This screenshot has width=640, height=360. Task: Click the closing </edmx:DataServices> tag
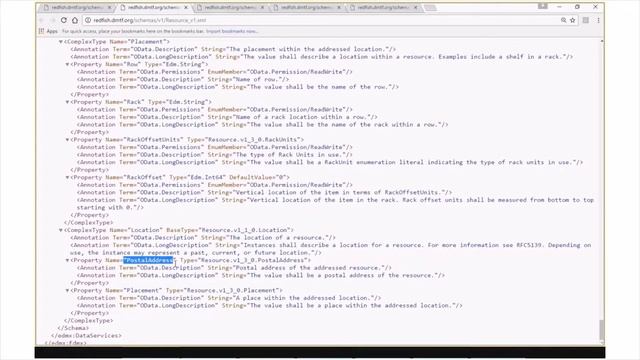tap(86, 336)
